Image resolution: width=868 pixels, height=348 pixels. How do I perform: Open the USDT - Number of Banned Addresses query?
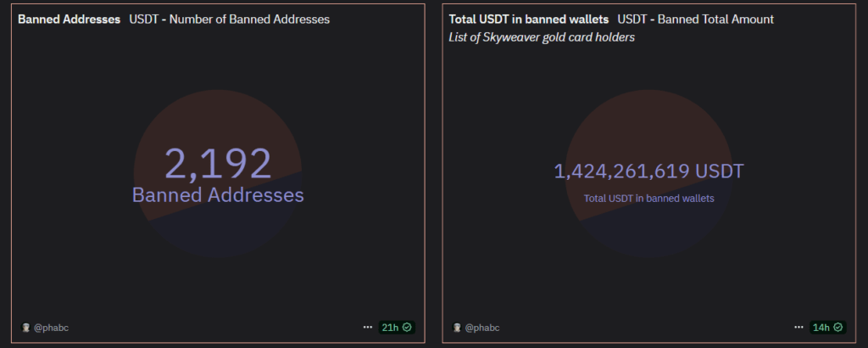point(229,20)
